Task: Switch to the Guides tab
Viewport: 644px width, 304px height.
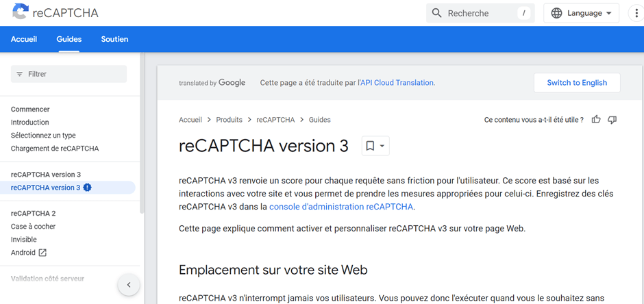Action: point(69,40)
